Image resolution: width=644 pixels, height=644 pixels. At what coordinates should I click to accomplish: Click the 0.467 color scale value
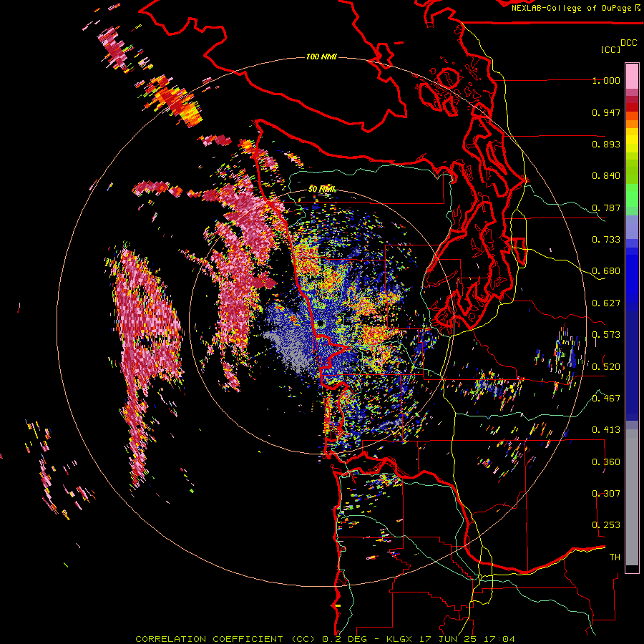[x=606, y=399]
